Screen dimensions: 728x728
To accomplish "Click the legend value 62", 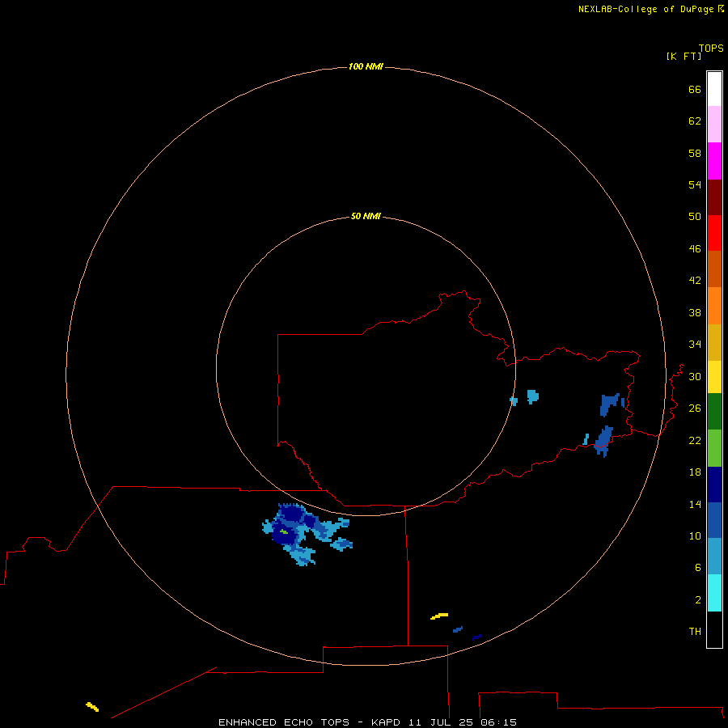I will pyautogui.click(x=695, y=121).
